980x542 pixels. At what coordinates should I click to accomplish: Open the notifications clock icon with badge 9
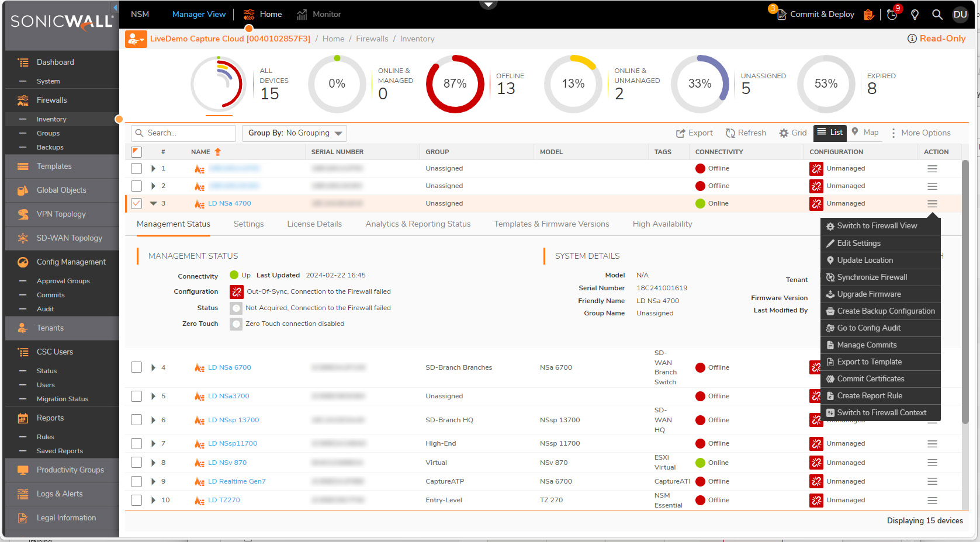point(892,15)
